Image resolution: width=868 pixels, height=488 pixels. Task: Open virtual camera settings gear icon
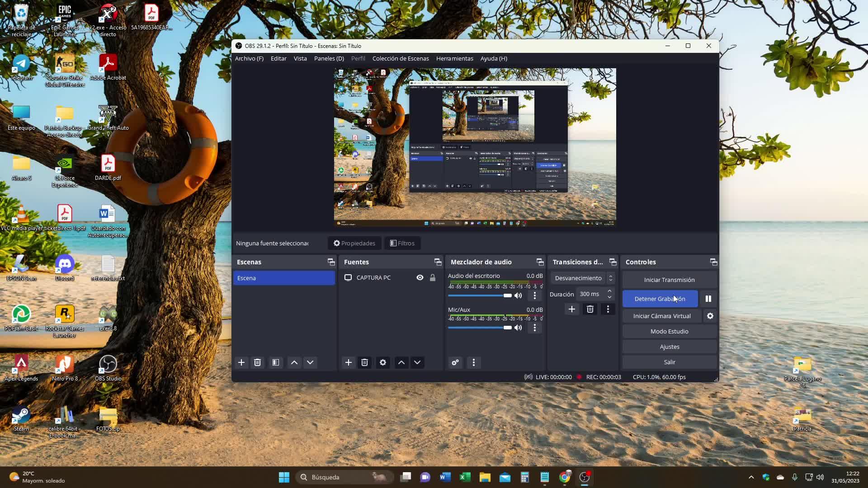(710, 316)
